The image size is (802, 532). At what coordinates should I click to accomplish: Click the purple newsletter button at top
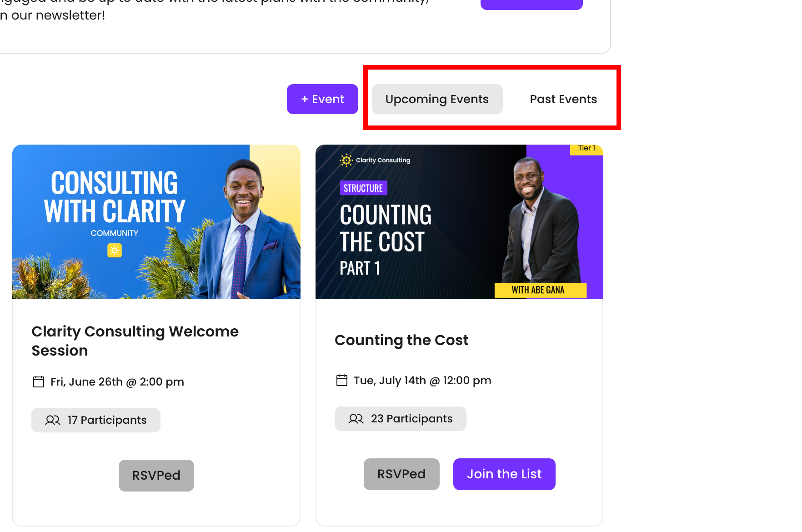click(531, 5)
